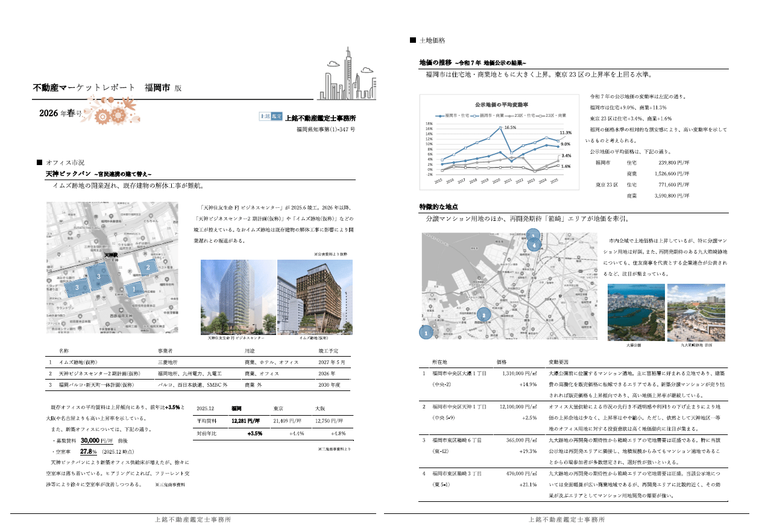Screen dimensions: 762x532
Task: Click circle marker 2 on the land price map
Action: (483, 315)
